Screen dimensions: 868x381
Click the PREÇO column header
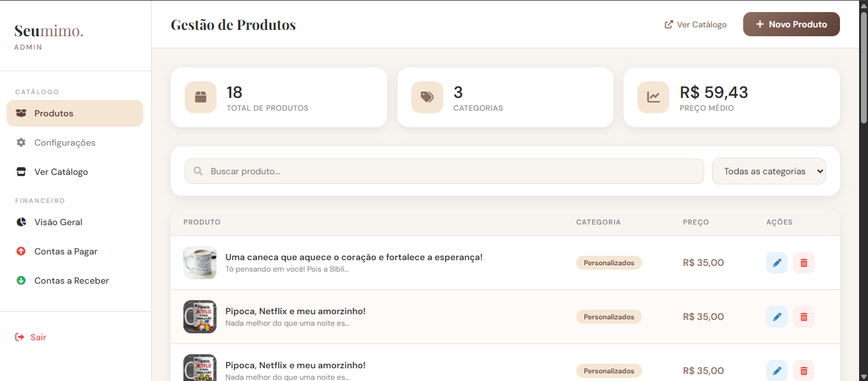(x=696, y=222)
